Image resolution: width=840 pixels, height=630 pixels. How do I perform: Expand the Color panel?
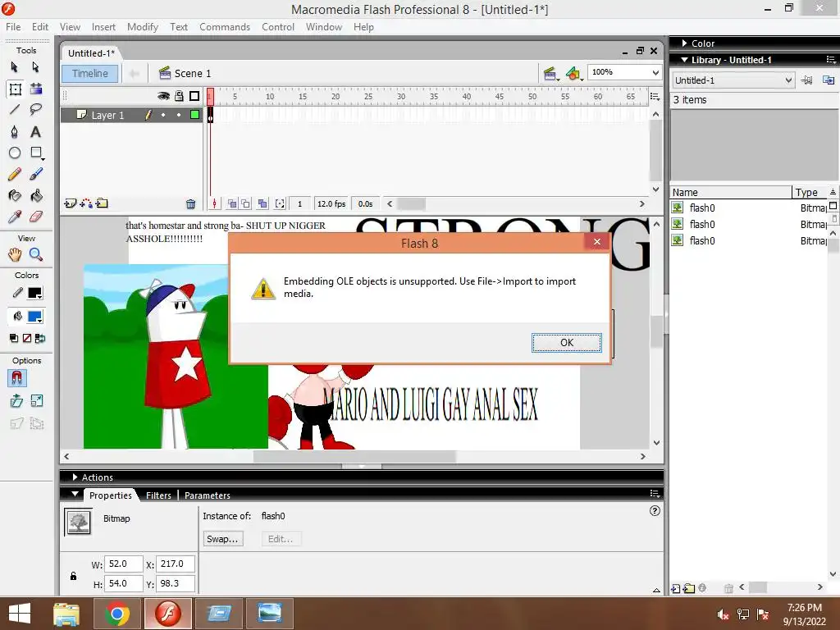[x=685, y=43]
